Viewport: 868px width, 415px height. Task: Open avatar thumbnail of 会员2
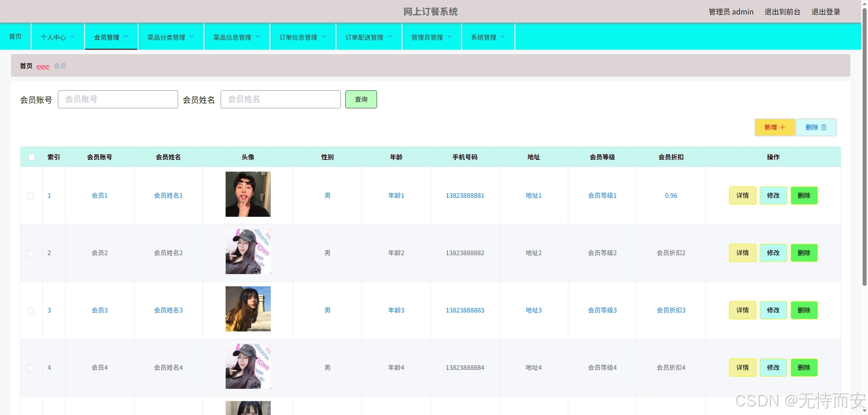tap(248, 252)
